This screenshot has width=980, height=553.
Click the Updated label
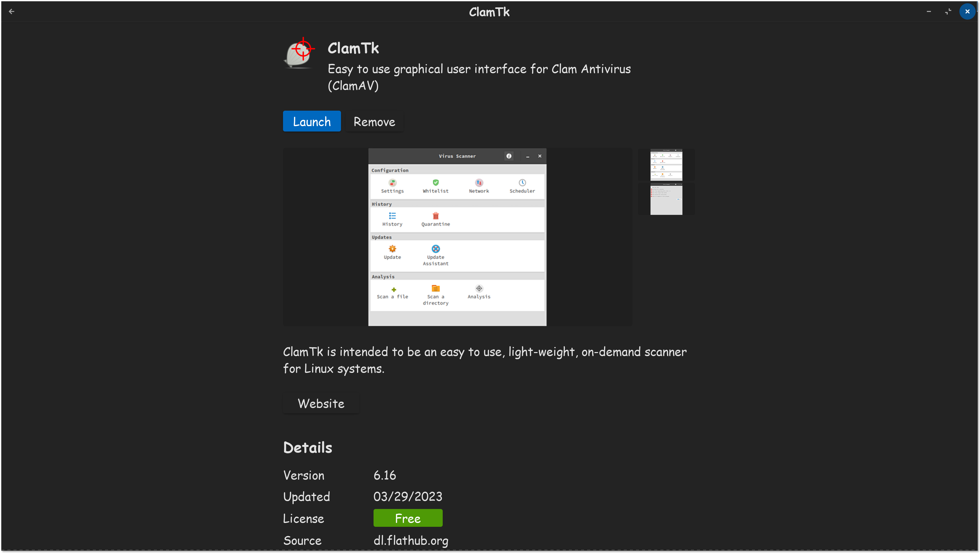tap(307, 497)
